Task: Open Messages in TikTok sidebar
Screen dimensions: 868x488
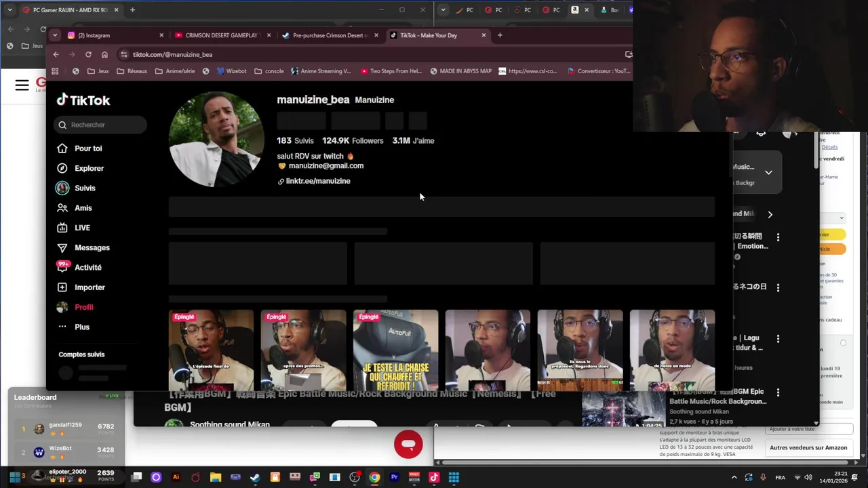Action: [x=83, y=247]
